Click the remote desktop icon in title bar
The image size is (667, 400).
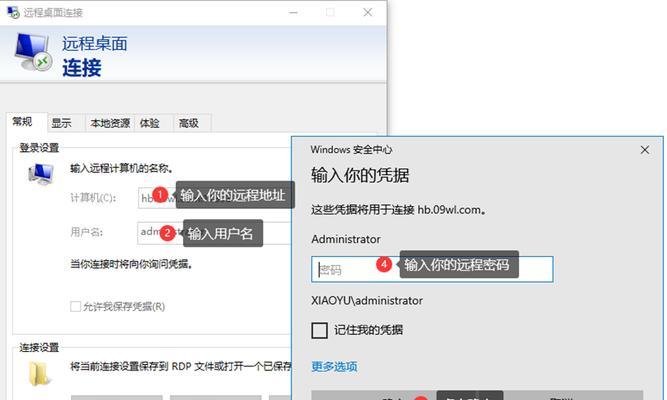tap(13, 12)
